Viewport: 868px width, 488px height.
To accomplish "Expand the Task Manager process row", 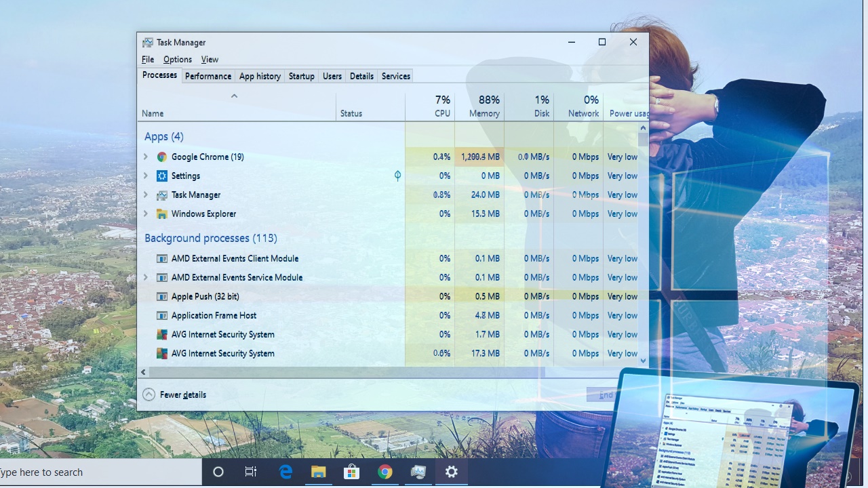I will click(x=145, y=195).
